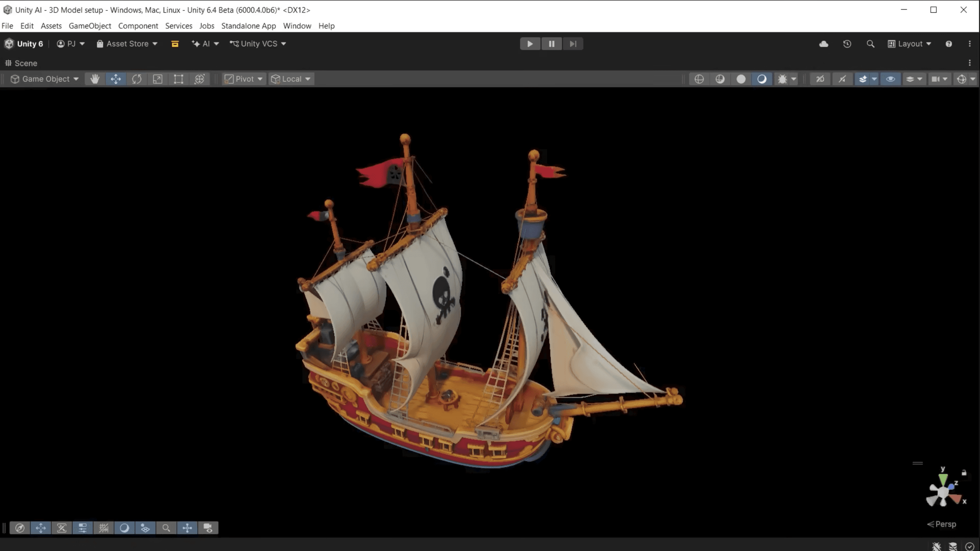The width and height of the screenshot is (980, 551).
Task: Toggle the draw mode overlay in bottom bar
Action: coord(124,528)
